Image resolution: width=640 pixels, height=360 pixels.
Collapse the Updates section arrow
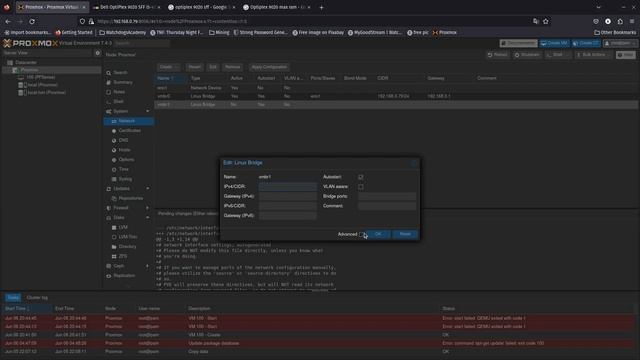[x=148, y=189]
